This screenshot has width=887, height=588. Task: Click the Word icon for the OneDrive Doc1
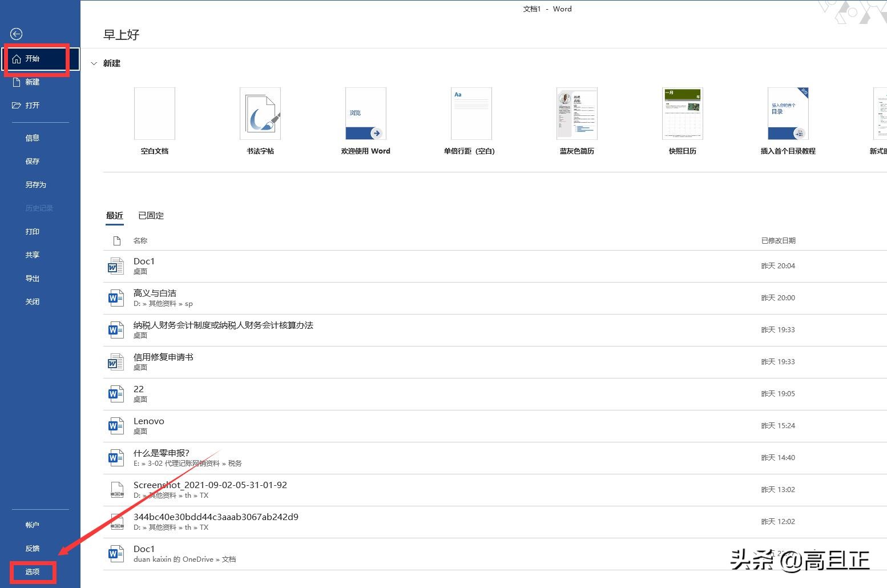[116, 554]
